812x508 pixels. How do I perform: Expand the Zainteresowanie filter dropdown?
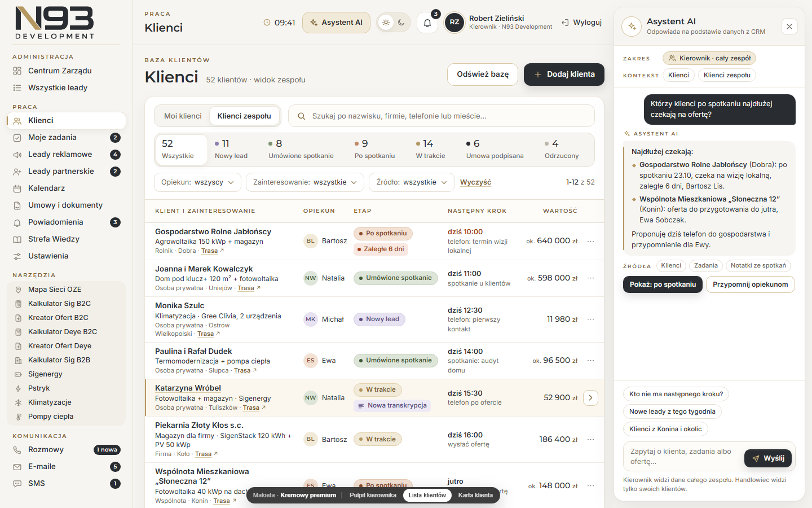point(305,182)
